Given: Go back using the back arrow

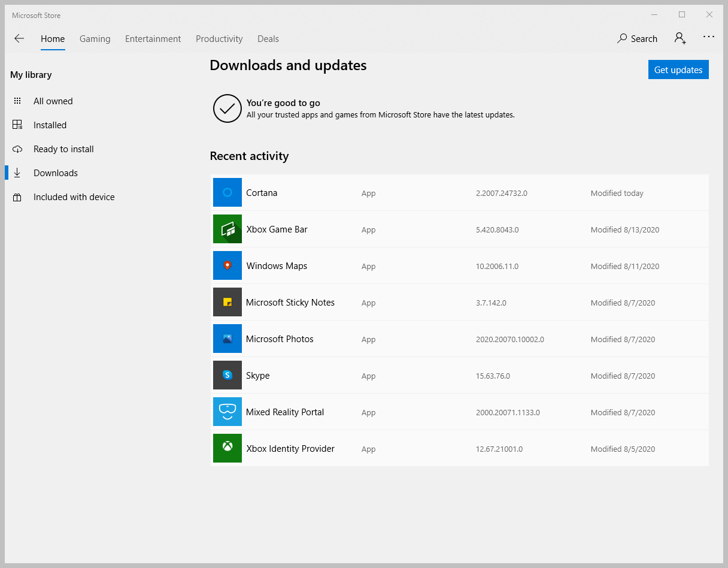Looking at the screenshot, I should [19, 38].
